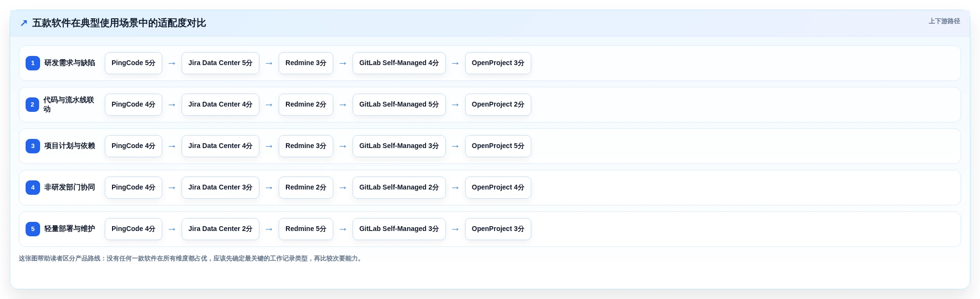Image resolution: width=980 pixels, height=299 pixels.
Task: Click Redmine 2分 in the 代码与流水线联动 row
Action: point(306,105)
